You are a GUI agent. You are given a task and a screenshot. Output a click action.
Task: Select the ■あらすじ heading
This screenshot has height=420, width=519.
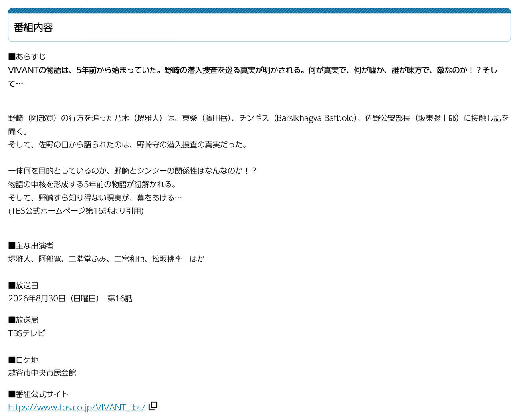click(x=27, y=57)
